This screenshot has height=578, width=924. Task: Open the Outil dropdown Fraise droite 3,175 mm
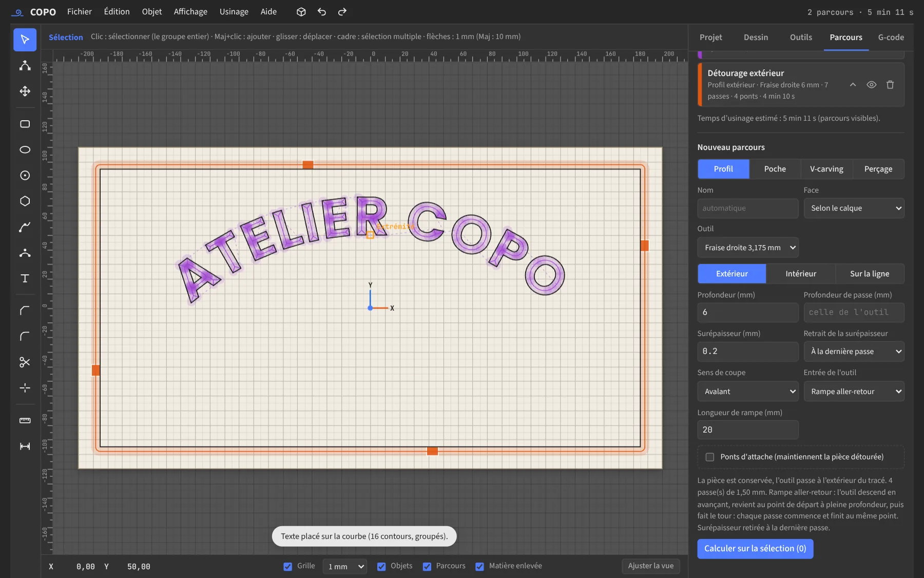click(747, 248)
